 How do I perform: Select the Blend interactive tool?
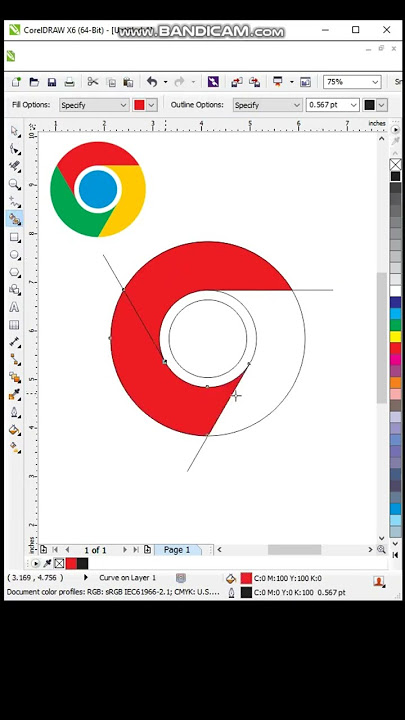click(15, 377)
